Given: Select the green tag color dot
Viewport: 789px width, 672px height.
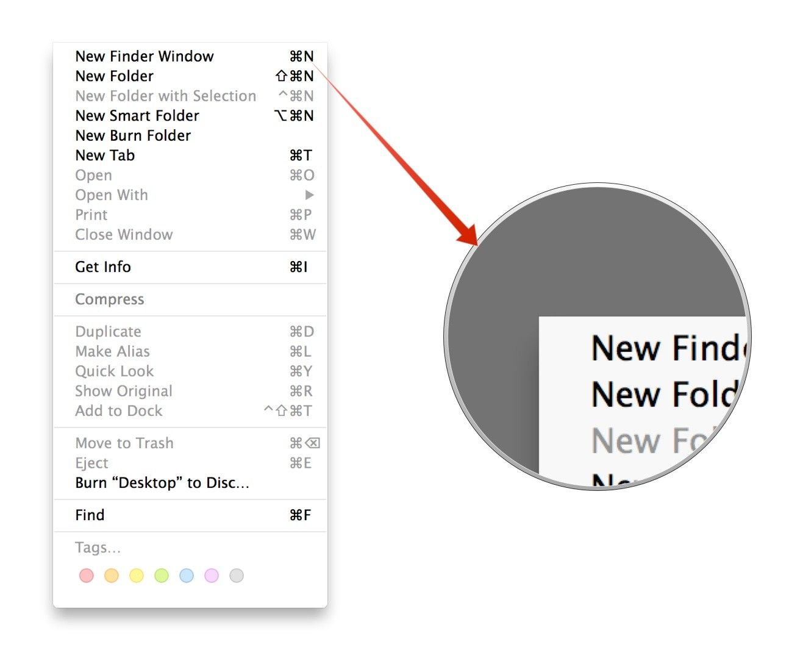Looking at the screenshot, I should [x=162, y=576].
